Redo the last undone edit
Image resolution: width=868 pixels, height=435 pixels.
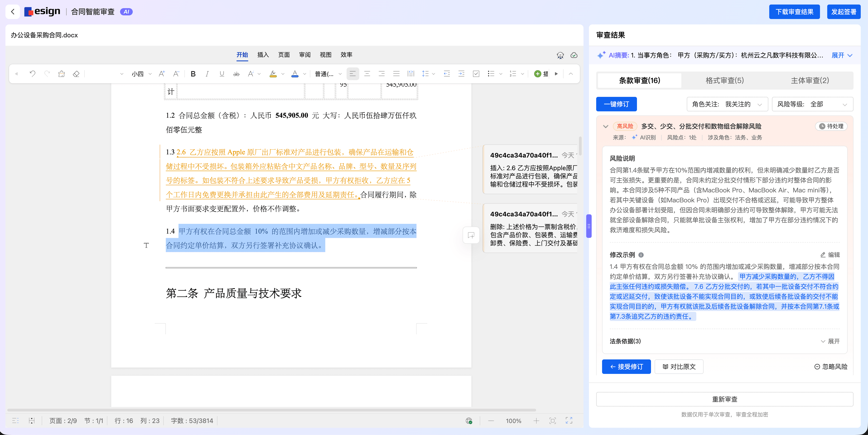[47, 74]
